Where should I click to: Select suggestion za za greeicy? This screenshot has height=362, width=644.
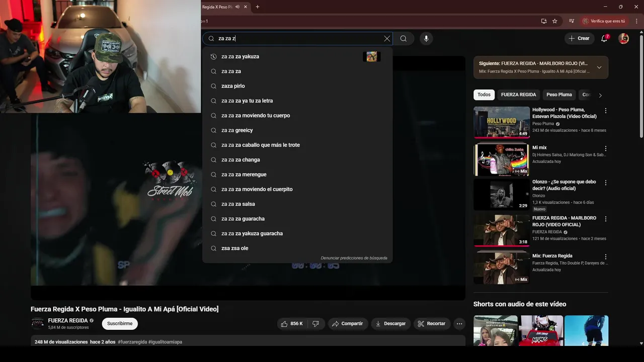click(x=297, y=130)
